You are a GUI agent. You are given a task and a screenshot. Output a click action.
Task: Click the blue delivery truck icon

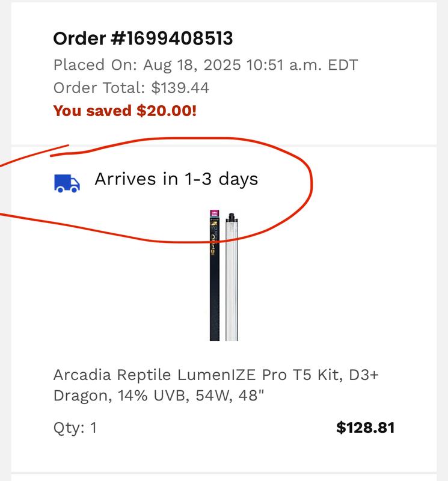point(67,183)
